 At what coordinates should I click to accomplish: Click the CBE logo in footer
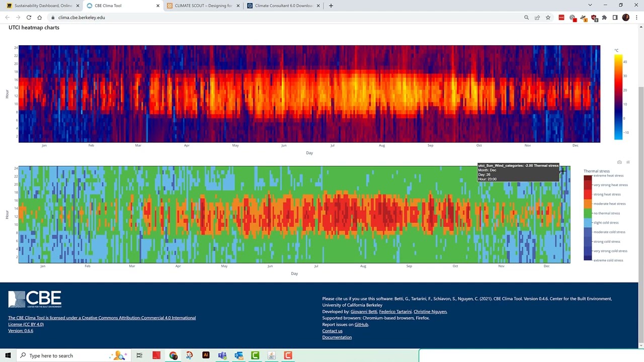coord(35,299)
